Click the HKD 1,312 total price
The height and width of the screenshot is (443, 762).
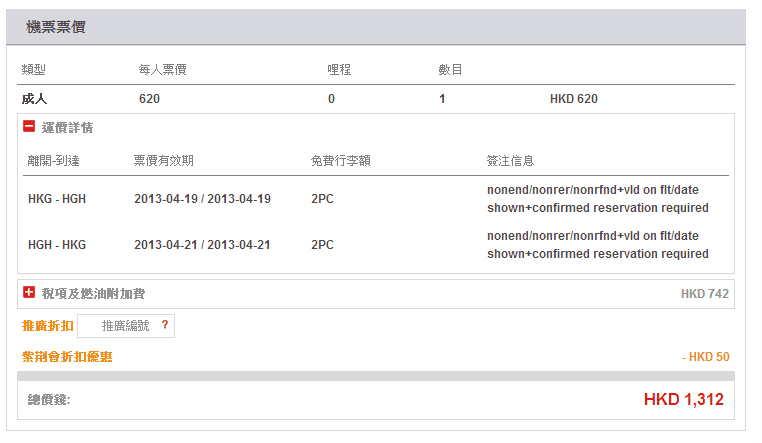pyautogui.click(x=683, y=400)
